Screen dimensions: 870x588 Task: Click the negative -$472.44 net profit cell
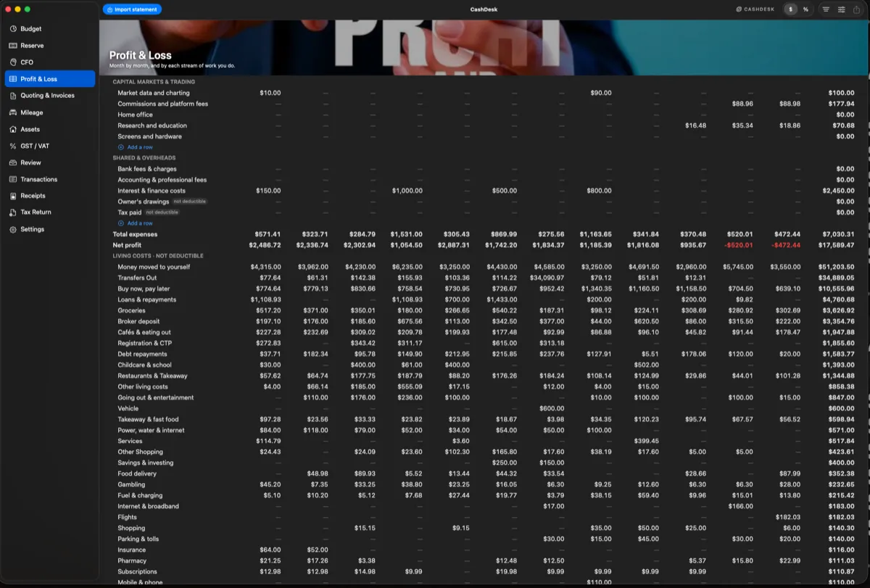tap(784, 245)
